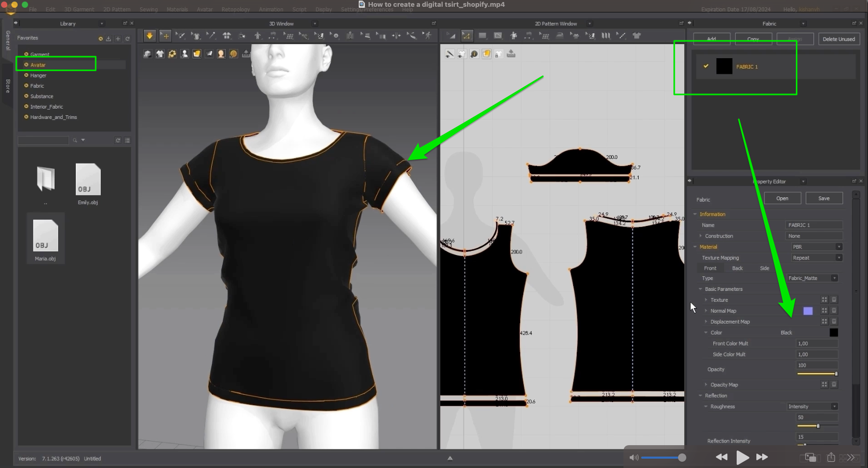Open the grid picker for Texture row
This screenshot has height=468, width=868.
(824, 300)
